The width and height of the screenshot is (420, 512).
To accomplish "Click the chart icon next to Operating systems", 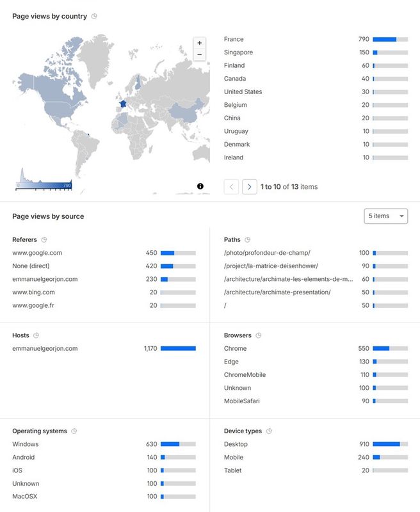I will tap(74, 431).
